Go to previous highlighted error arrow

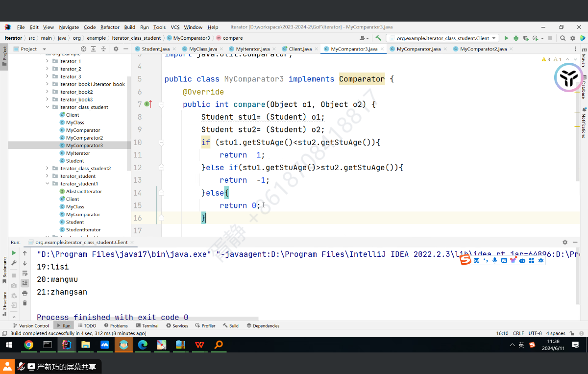pos(568,59)
